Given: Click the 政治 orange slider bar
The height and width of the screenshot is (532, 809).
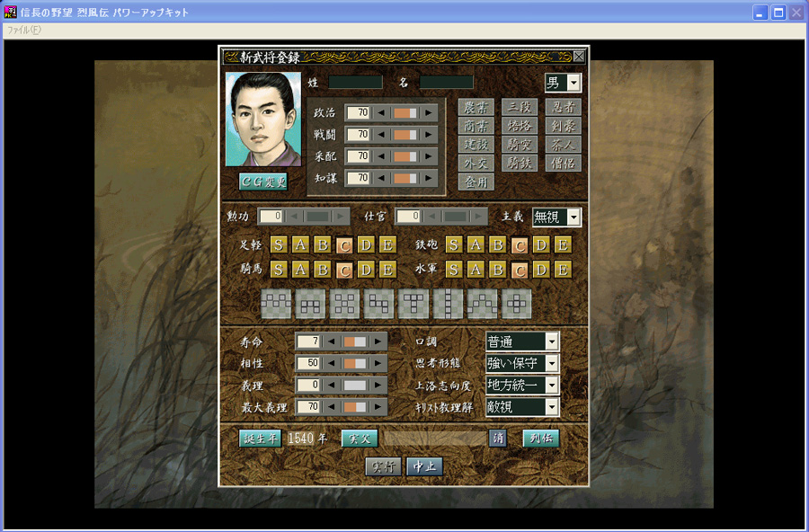Looking at the screenshot, I should click(405, 113).
